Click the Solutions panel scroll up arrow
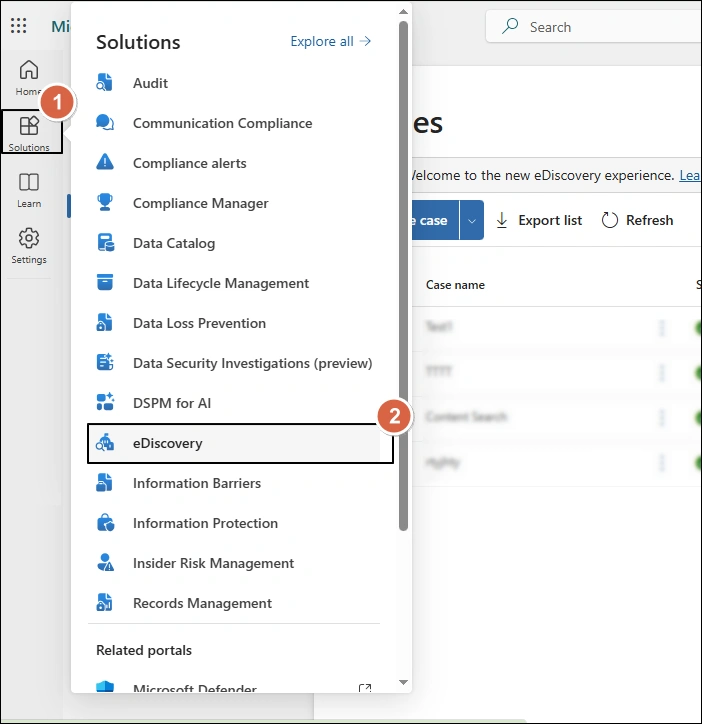This screenshot has height=724, width=702. click(x=403, y=12)
